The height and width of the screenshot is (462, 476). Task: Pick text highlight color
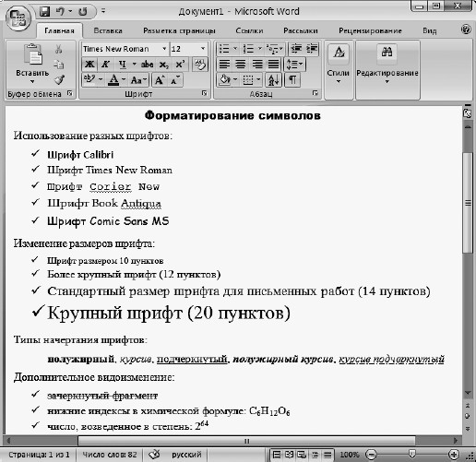coord(90,80)
